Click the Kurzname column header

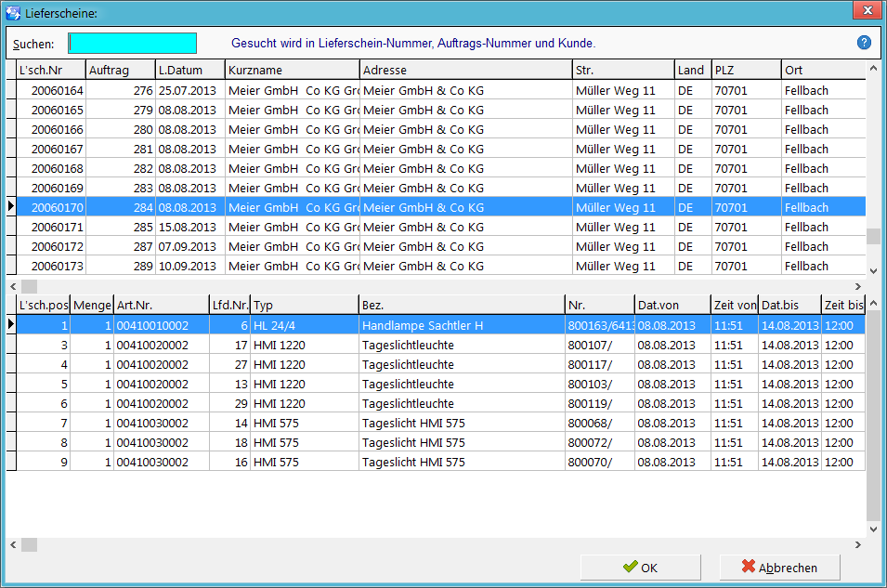coord(293,71)
